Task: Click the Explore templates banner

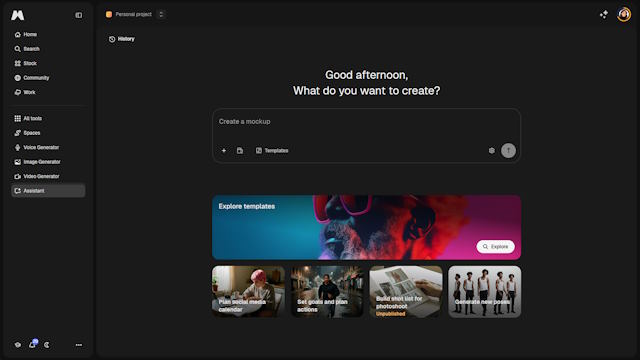Action: point(366,227)
